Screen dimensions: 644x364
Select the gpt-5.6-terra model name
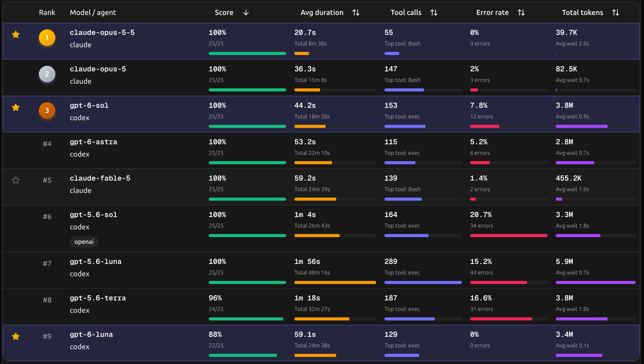point(98,298)
